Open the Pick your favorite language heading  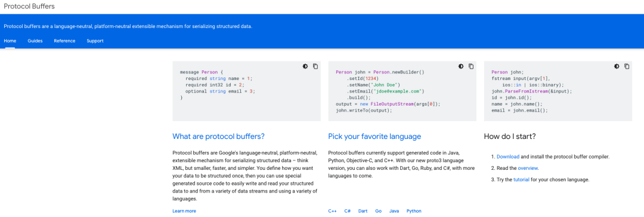374,137
